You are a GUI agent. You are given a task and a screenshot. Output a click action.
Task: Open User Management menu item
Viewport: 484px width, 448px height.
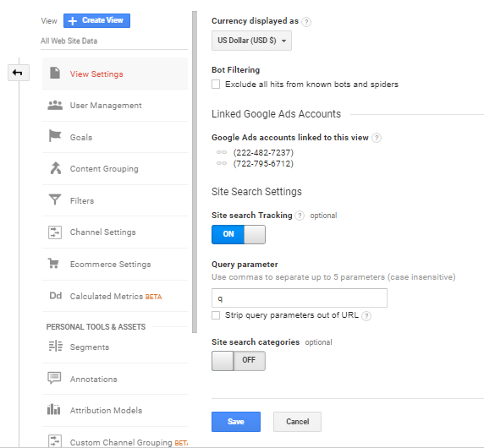pyautogui.click(x=115, y=106)
